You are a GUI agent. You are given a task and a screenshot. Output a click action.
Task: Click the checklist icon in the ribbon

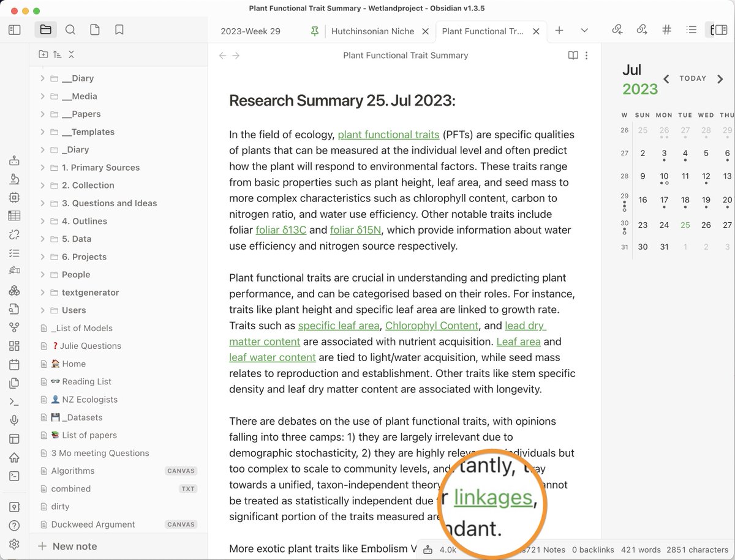[x=15, y=253]
